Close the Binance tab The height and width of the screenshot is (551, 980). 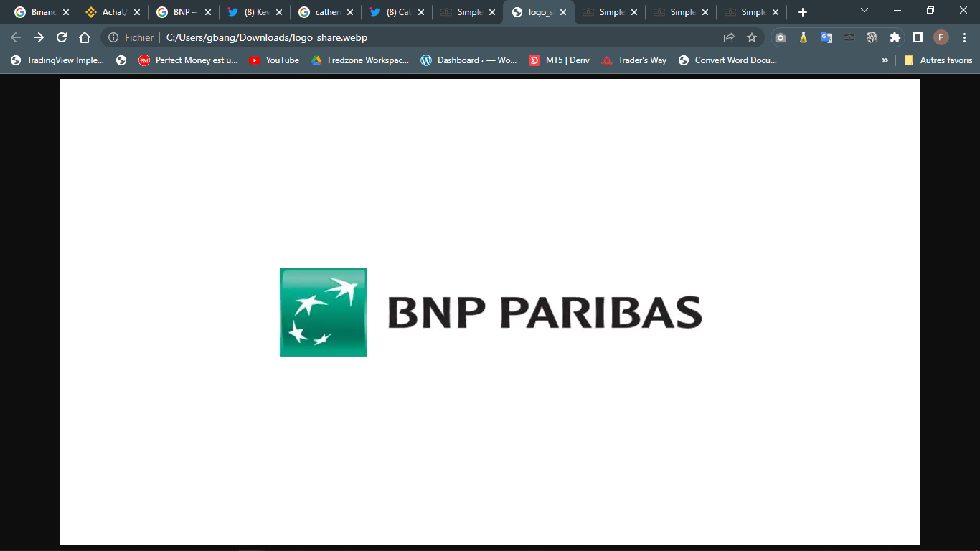pyautogui.click(x=66, y=12)
